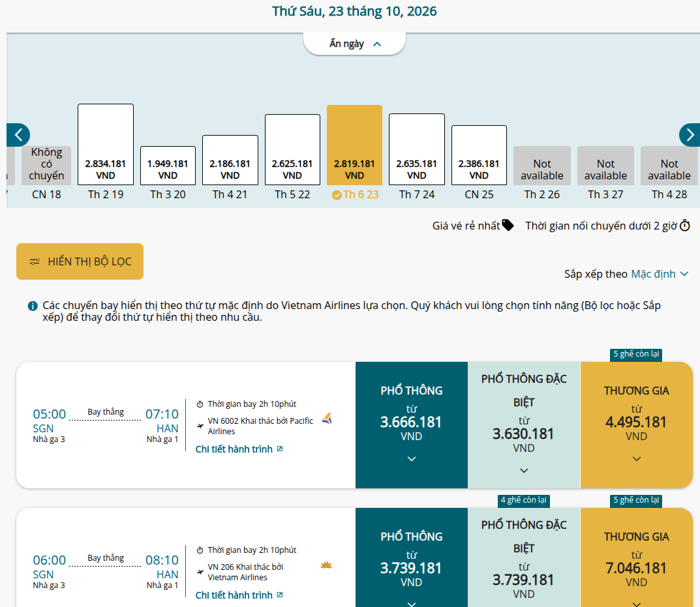Viewport: 700px width, 607px height.
Task: Collapse the date bar with Ẩn ngày
Action: pos(354,44)
